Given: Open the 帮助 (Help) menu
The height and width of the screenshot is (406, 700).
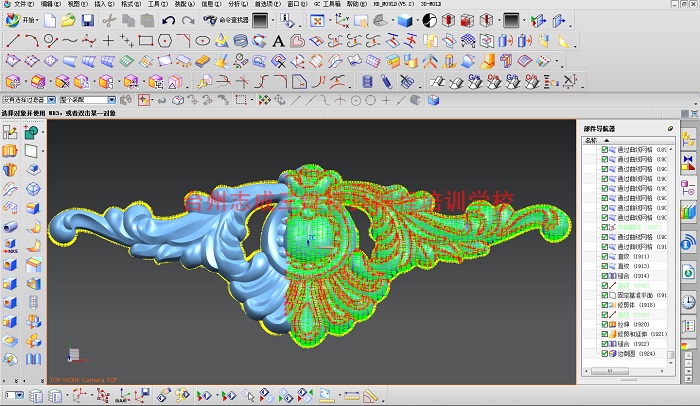Looking at the screenshot, I should coord(357,4).
